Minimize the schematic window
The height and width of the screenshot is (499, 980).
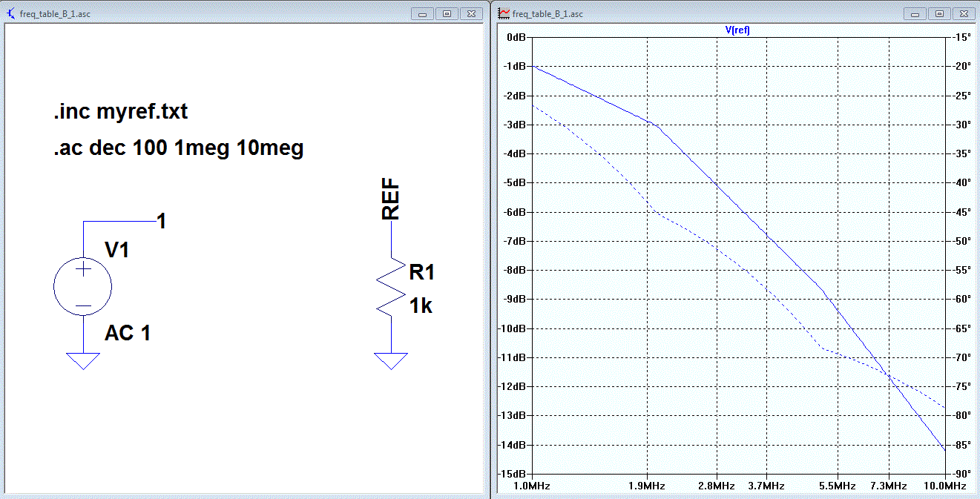(424, 13)
